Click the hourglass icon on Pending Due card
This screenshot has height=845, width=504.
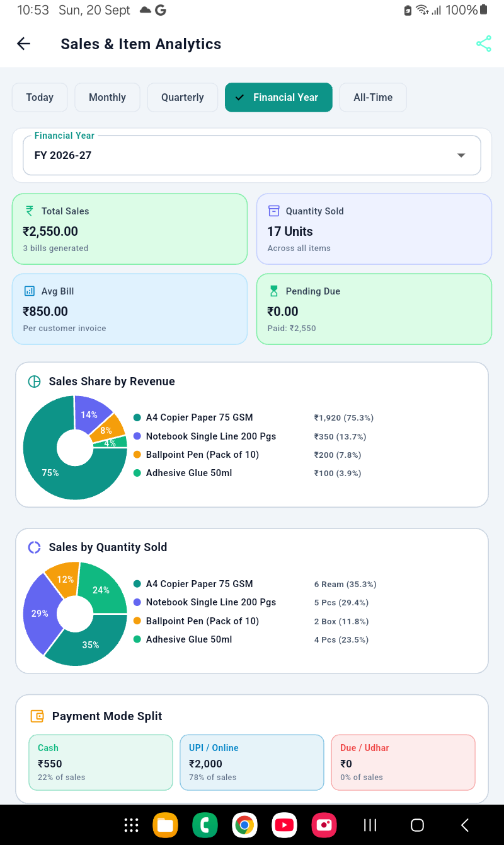pyautogui.click(x=273, y=291)
